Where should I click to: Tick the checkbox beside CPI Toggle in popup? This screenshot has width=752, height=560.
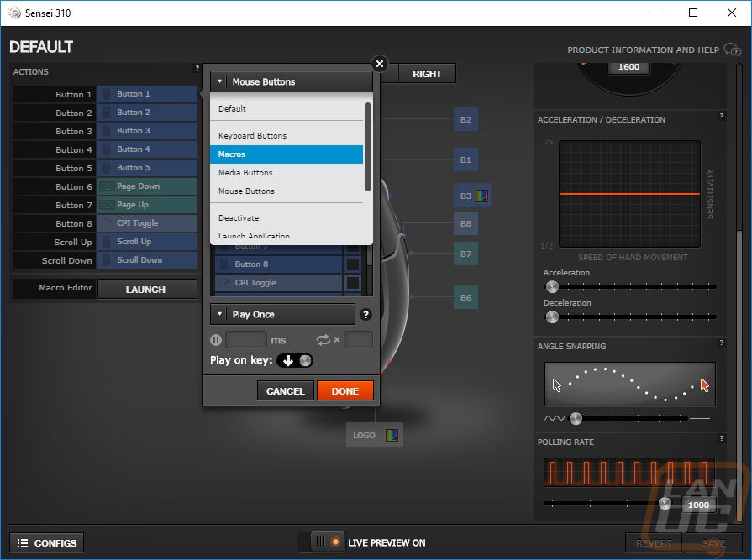(353, 283)
